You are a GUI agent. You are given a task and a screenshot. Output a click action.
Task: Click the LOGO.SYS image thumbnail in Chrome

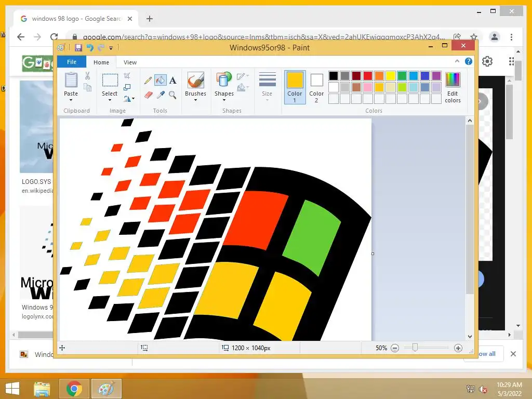36,127
